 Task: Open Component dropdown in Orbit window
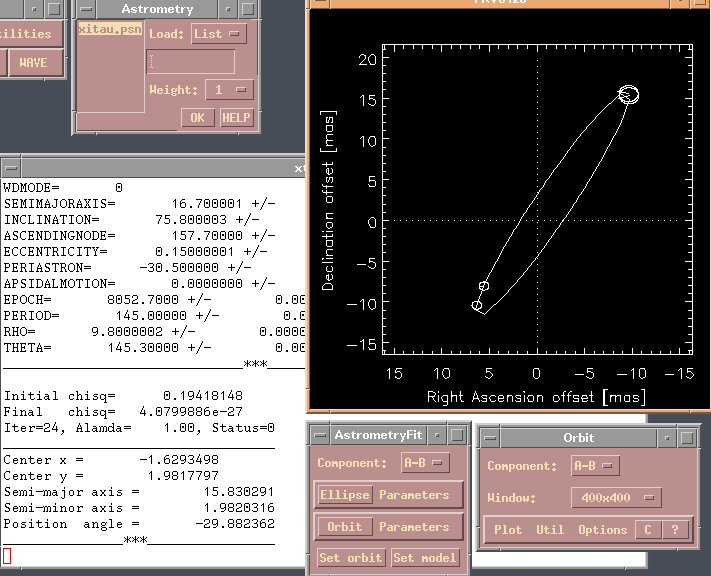click(594, 466)
